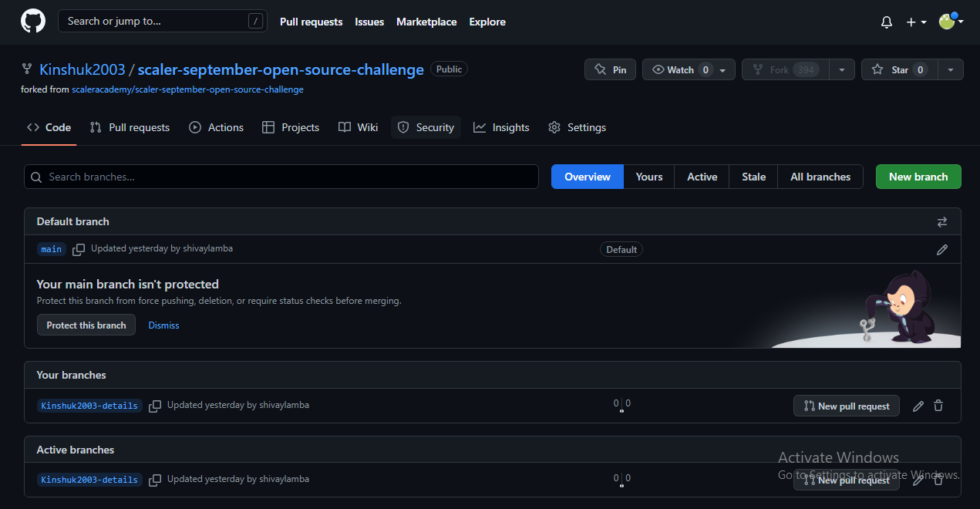
Task: Click the switch default branch arrows icon
Action: pos(942,222)
